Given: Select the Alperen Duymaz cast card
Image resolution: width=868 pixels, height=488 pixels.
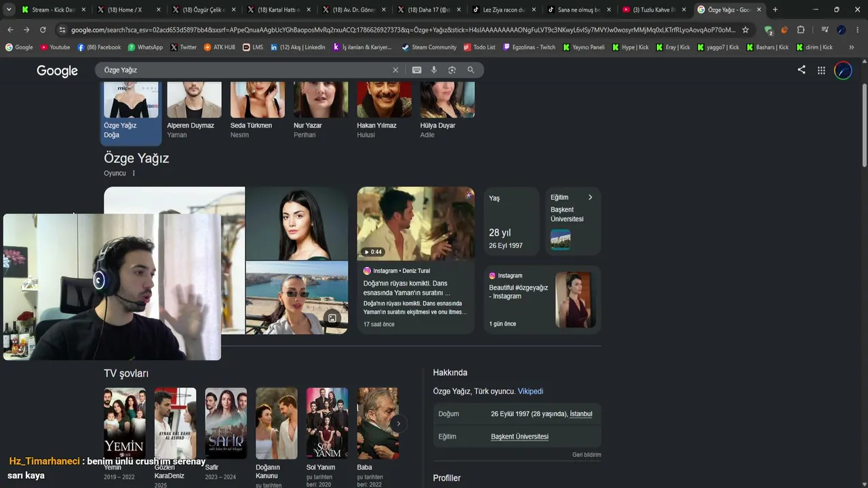Looking at the screenshot, I should click(x=194, y=110).
